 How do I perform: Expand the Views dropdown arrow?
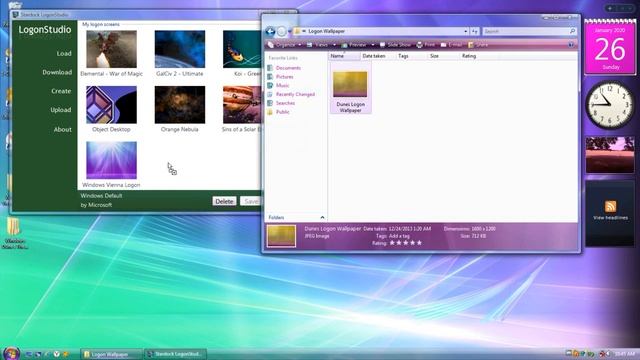[335, 45]
